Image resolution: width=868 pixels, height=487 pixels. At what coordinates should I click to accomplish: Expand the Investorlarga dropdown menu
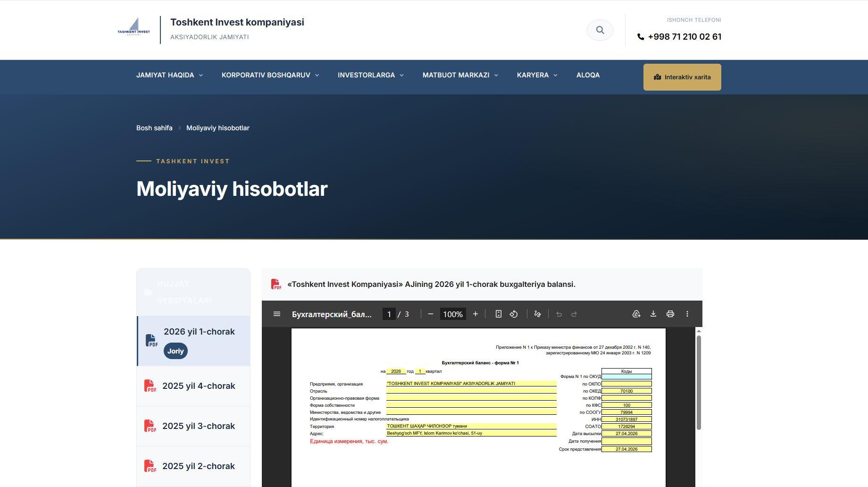[371, 75]
